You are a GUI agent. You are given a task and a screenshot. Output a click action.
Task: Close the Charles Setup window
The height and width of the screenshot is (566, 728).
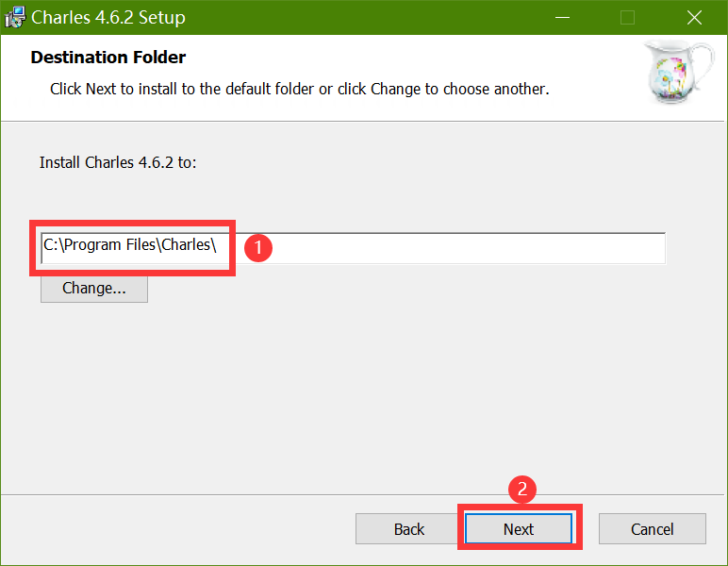[x=694, y=18]
